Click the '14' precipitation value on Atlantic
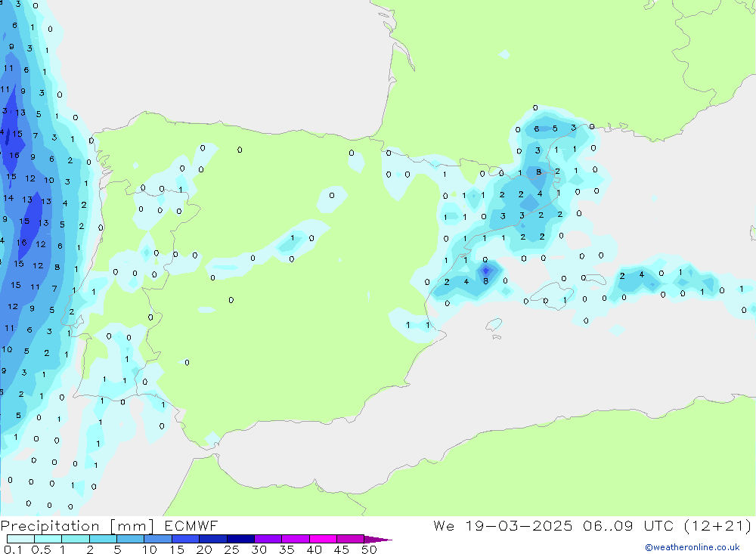This screenshot has width=756, height=554. 8,198
